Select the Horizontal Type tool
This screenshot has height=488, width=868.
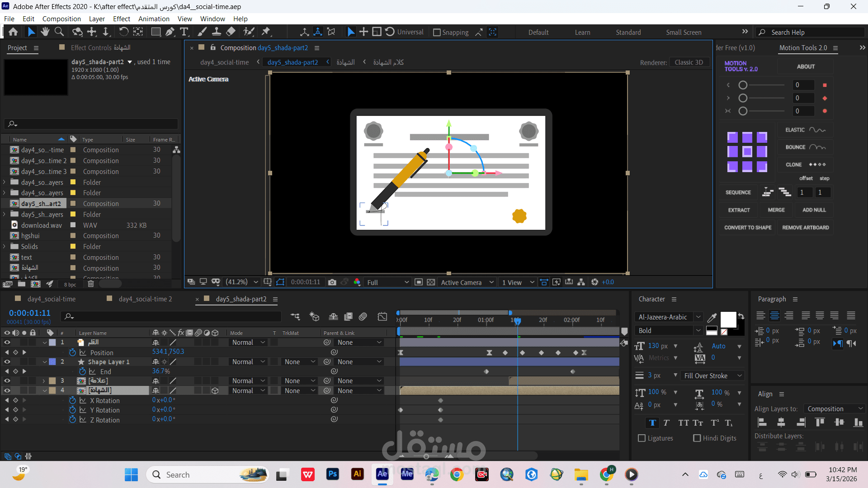[184, 32]
